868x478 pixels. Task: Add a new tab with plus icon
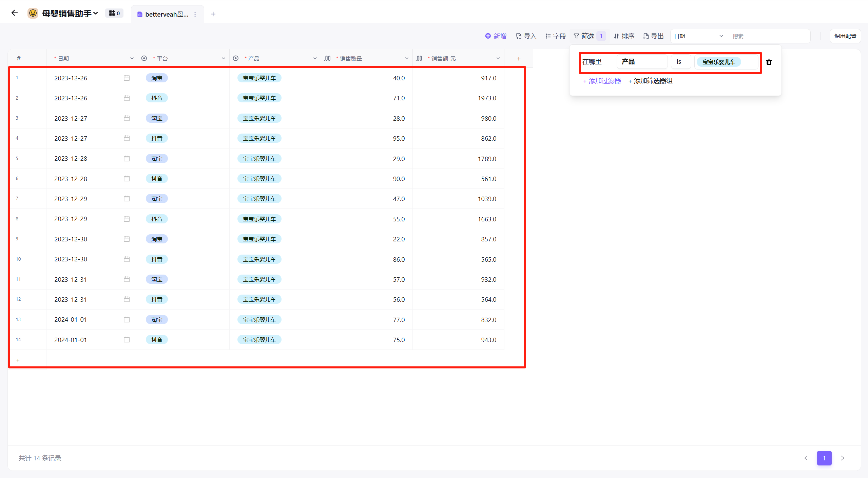[213, 14]
